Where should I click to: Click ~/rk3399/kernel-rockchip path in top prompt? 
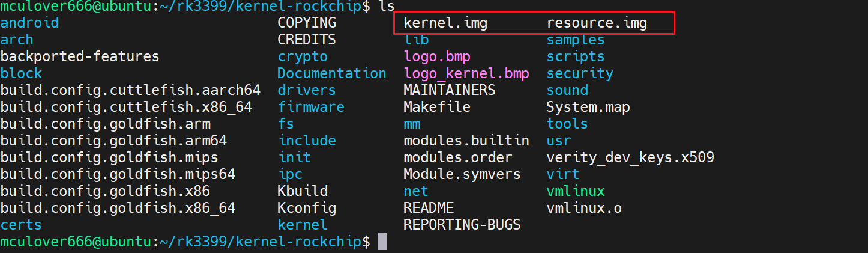coord(261,7)
